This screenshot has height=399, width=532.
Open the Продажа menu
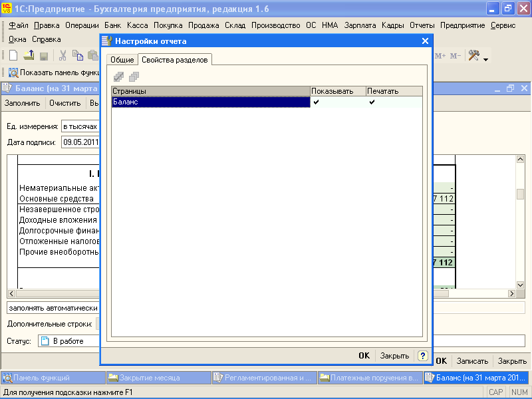point(203,25)
